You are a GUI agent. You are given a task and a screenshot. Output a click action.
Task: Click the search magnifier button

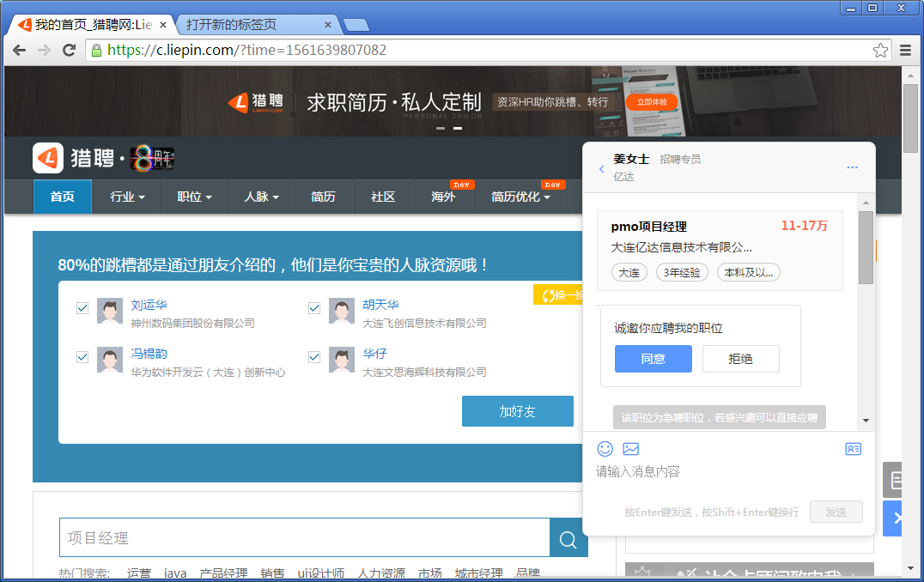(x=568, y=538)
